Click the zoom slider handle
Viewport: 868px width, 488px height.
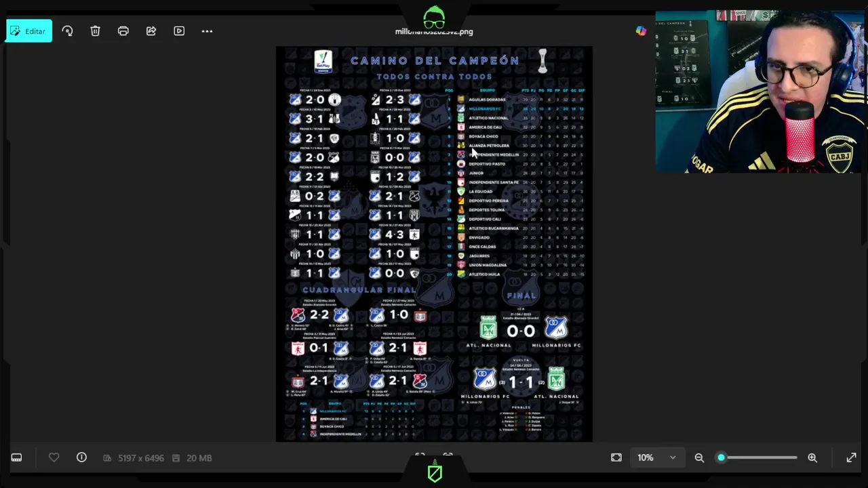(721, 458)
